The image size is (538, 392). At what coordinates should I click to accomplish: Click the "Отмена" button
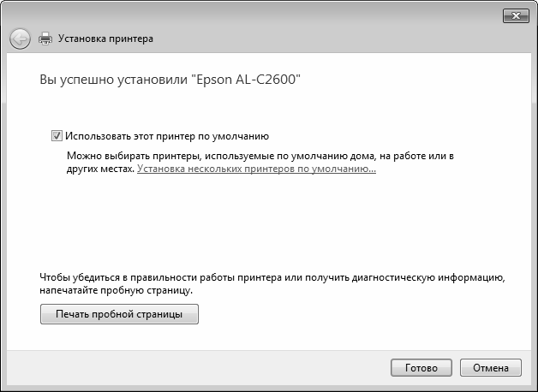click(491, 367)
